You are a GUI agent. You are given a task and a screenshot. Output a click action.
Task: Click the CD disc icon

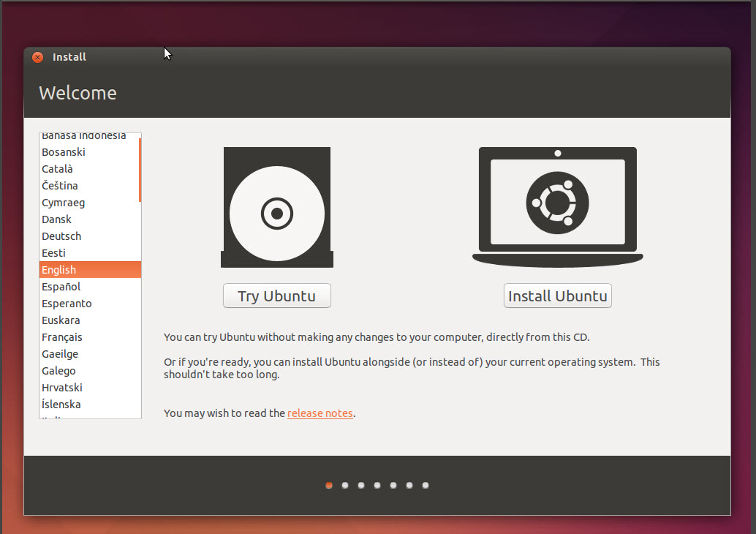tap(277, 207)
